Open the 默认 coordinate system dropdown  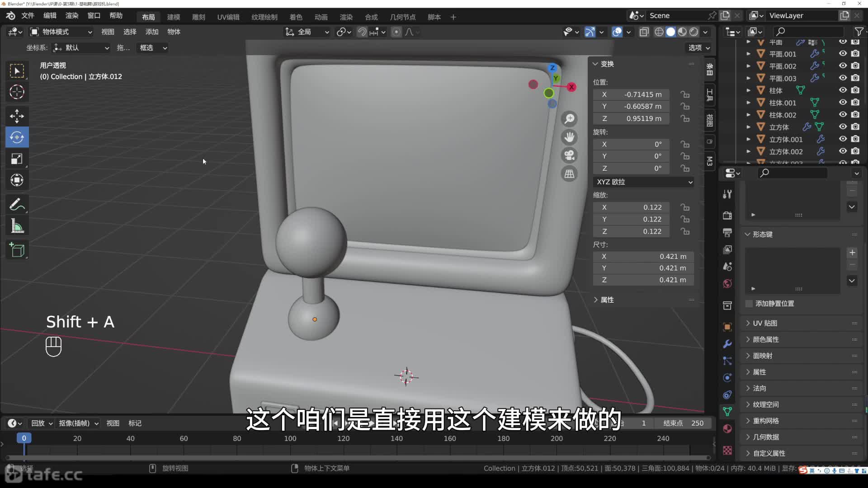(x=80, y=47)
